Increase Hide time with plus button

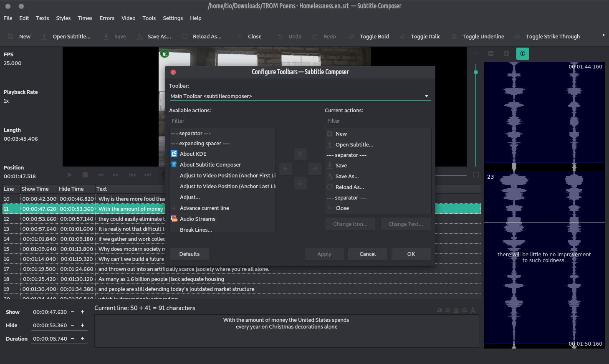pos(83,325)
